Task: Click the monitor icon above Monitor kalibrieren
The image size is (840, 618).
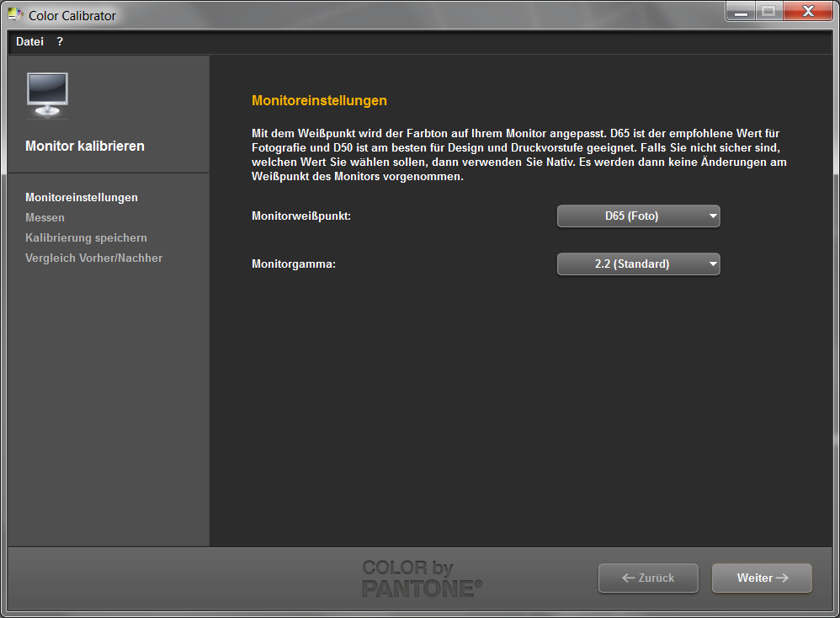Action: tap(48, 95)
